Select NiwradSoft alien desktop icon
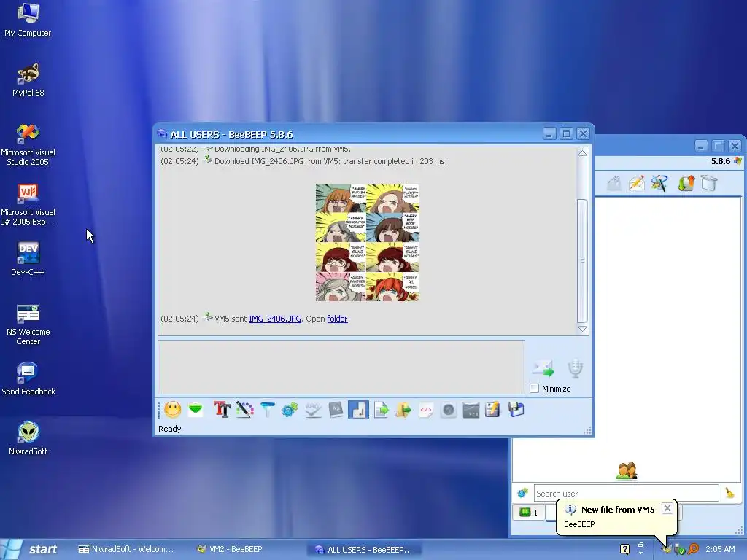The height and width of the screenshot is (560, 747). pyautogui.click(x=28, y=438)
